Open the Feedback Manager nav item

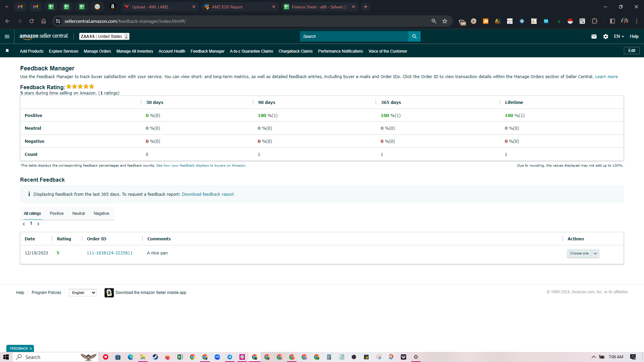[x=208, y=51]
